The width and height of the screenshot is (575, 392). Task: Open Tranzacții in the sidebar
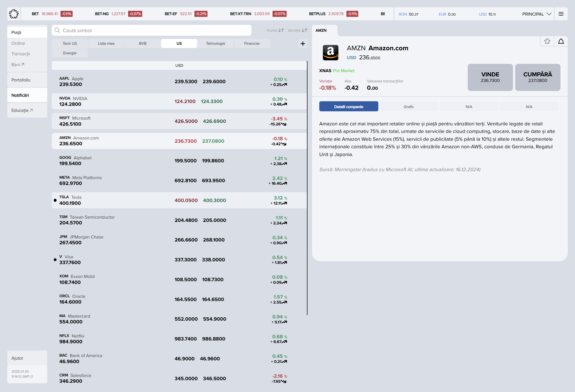pos(27,54)
